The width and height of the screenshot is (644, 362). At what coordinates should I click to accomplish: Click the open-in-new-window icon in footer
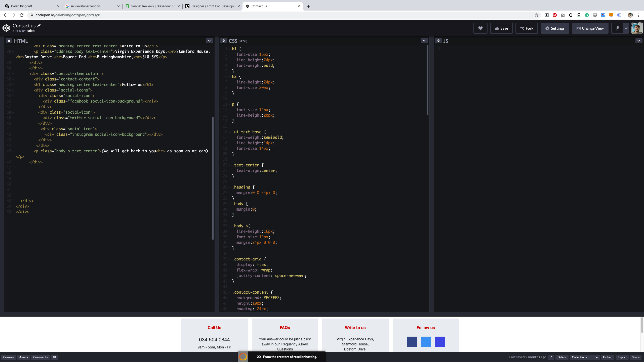pyautogui.click(x=551, y=357)
